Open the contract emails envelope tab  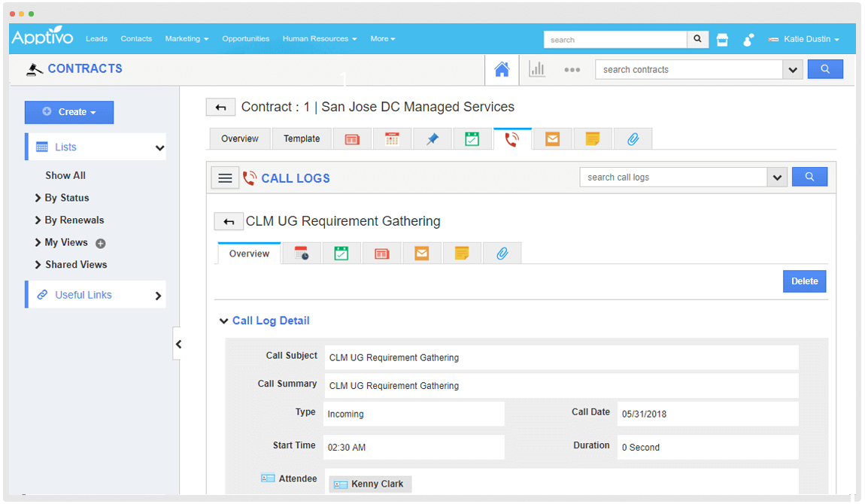pyautogui.click(x=553, y=139)
